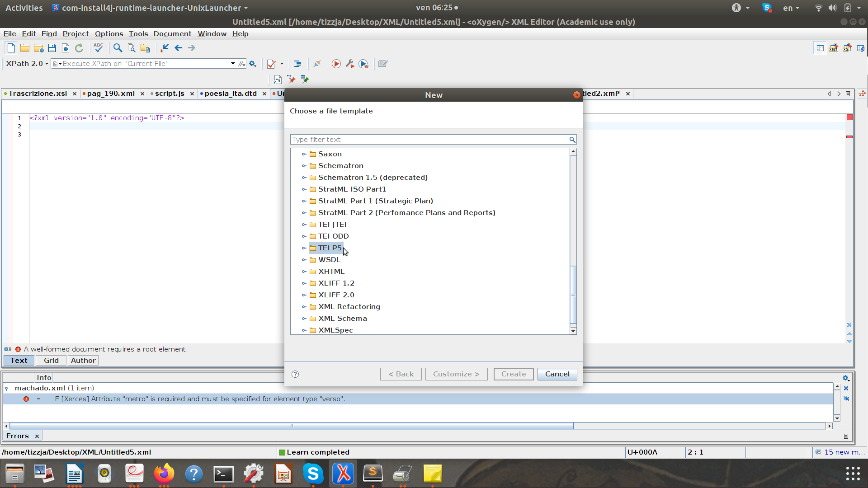Click the Save file floppy icon
This screenshot has width=868, height=488.
pos(52,48)
